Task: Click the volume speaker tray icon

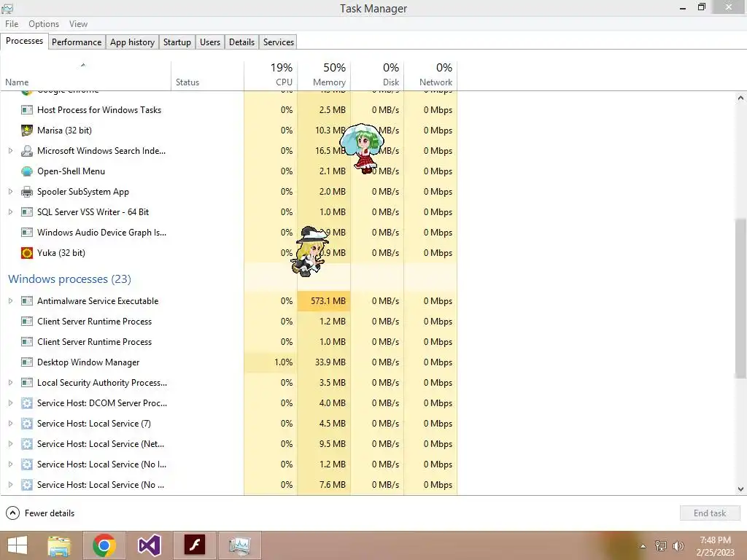Action: [x=678, y=545]
